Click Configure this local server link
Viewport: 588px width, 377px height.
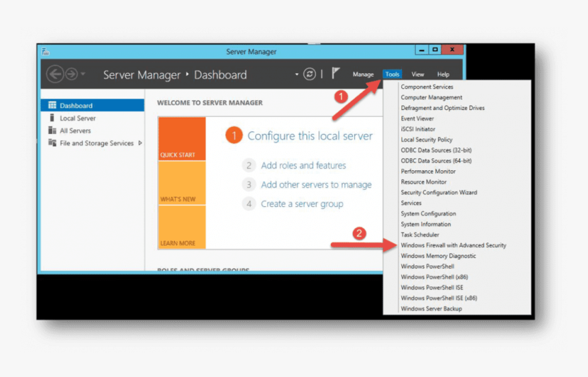coord(310,136)
